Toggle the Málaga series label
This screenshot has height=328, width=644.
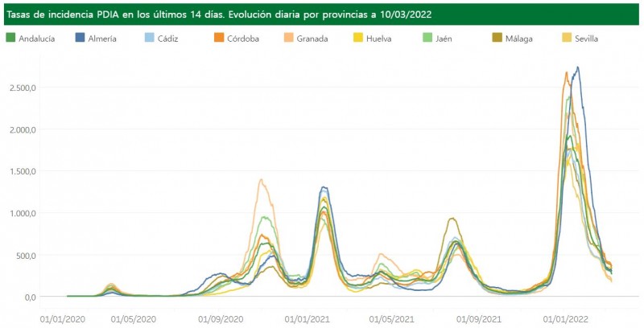click(519, 39)
